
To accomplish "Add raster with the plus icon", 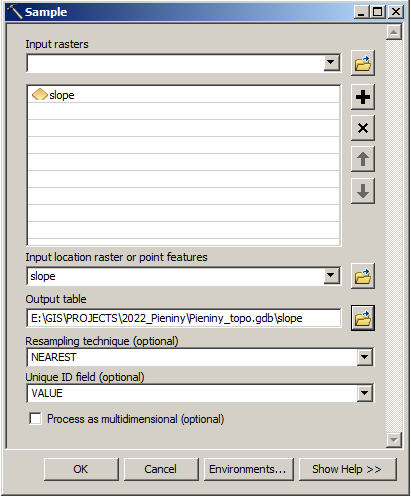I will [363, 97].
